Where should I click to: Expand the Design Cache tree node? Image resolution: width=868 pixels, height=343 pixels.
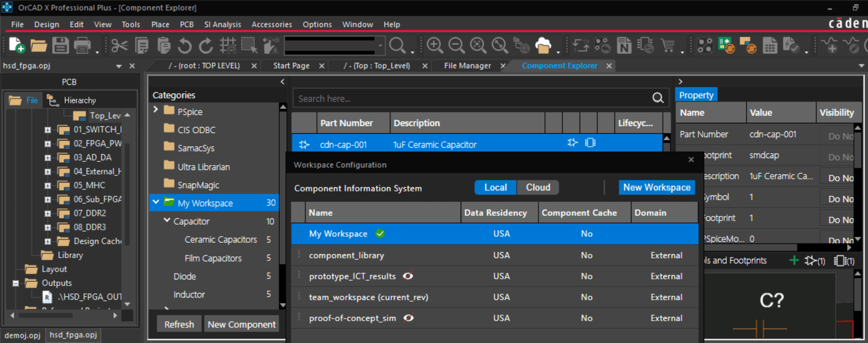coord(47,242)
